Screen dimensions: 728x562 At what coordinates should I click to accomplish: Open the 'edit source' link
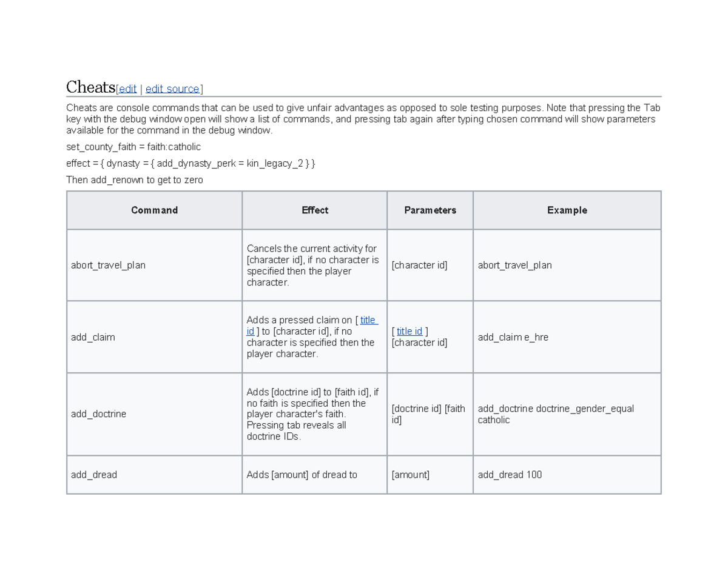172,89
